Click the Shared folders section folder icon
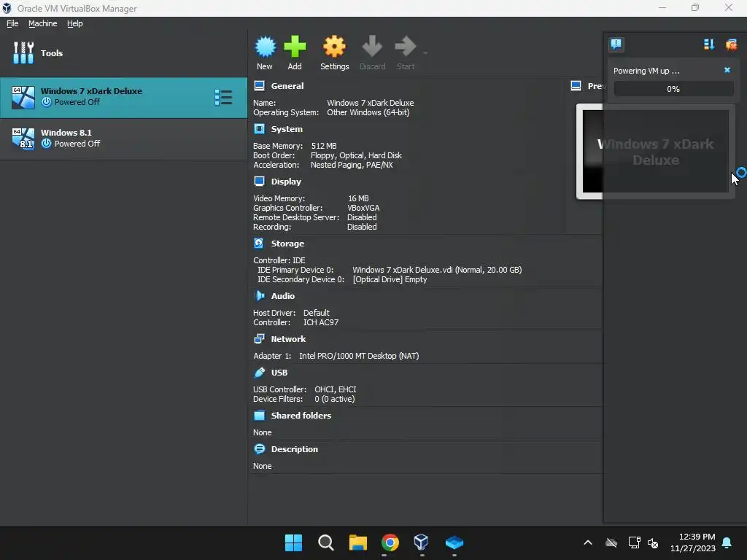Image resolution: width=747 pixels, height=560 pixels. point(259,415)
